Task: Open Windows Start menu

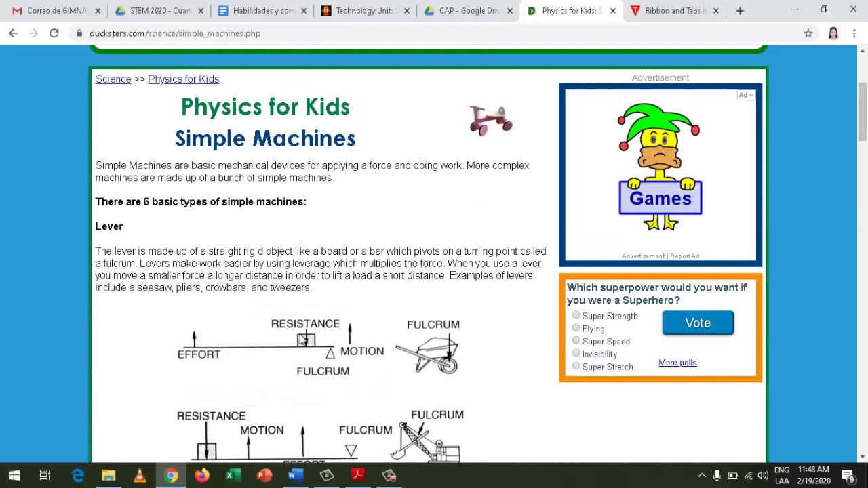Action: coord(14,475)
